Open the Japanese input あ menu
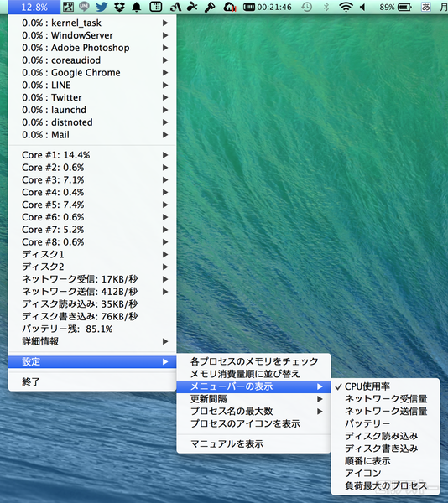 click(426, 7)
